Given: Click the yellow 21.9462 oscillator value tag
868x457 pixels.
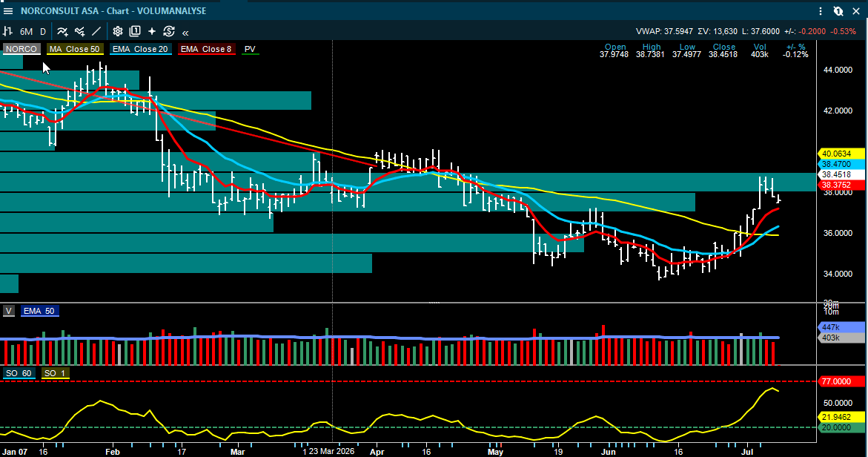Looking at the screenshot, I should coord(841,417).
